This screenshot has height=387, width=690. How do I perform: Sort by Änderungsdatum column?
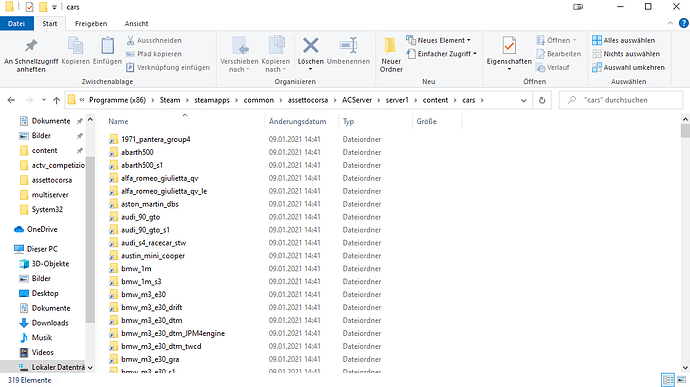(x=302, y=122)
